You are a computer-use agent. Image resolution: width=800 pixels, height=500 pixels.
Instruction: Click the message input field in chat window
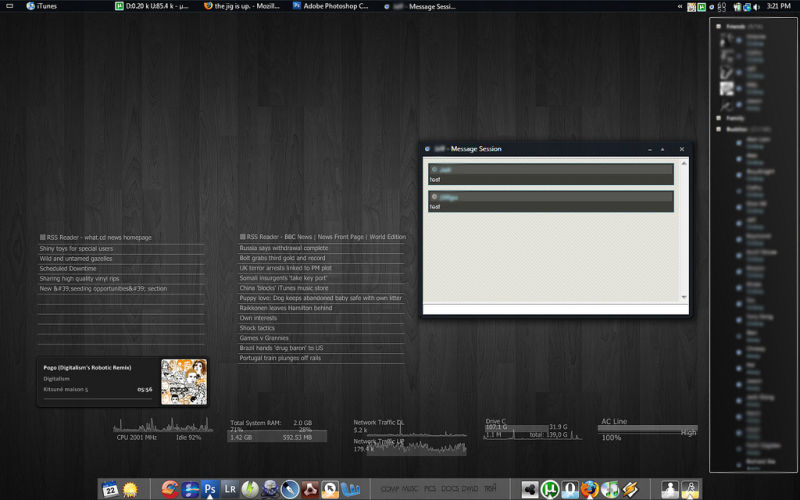pos(555,310)
